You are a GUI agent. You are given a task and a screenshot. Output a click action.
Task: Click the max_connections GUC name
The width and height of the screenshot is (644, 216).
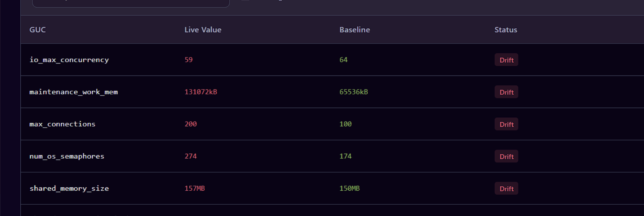click(62, 124)
